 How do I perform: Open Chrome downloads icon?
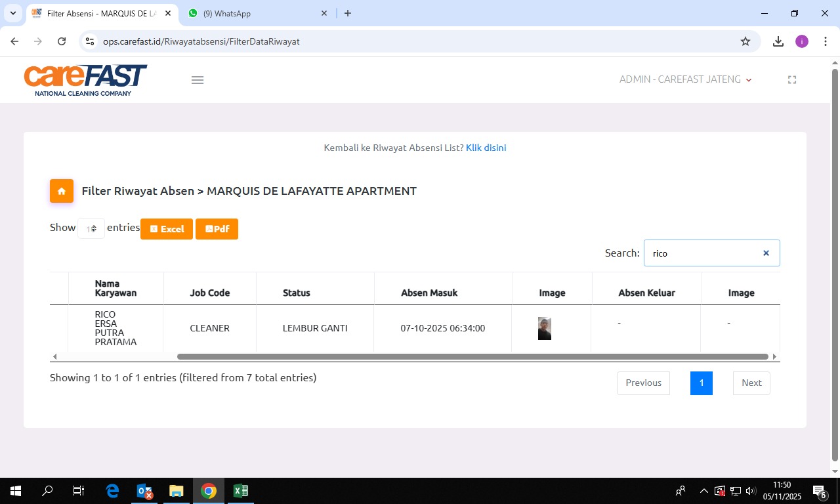[x=778, y=41]
